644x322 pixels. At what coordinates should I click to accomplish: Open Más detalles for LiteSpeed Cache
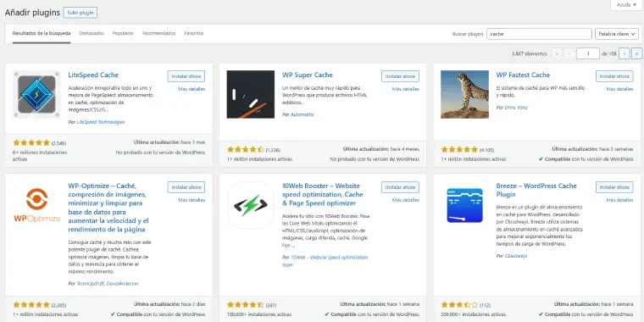192,89
